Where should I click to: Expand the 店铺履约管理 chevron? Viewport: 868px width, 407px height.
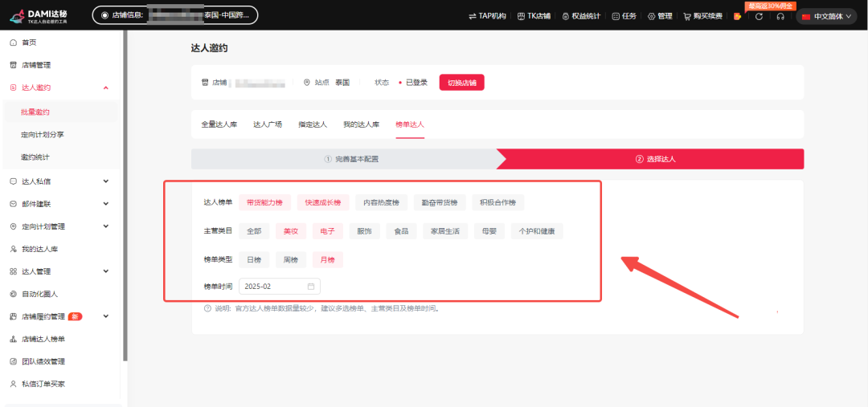click(x=106, y=317)
